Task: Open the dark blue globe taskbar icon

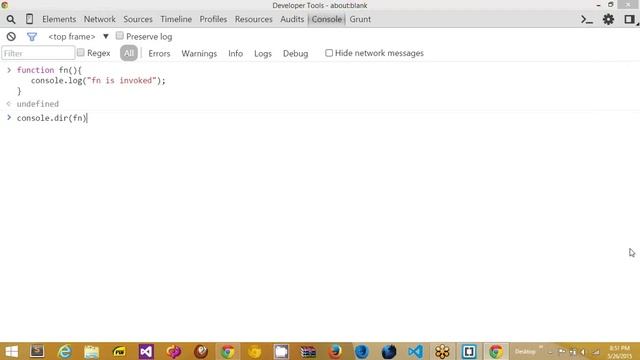Action: click(x=389, y=351)
